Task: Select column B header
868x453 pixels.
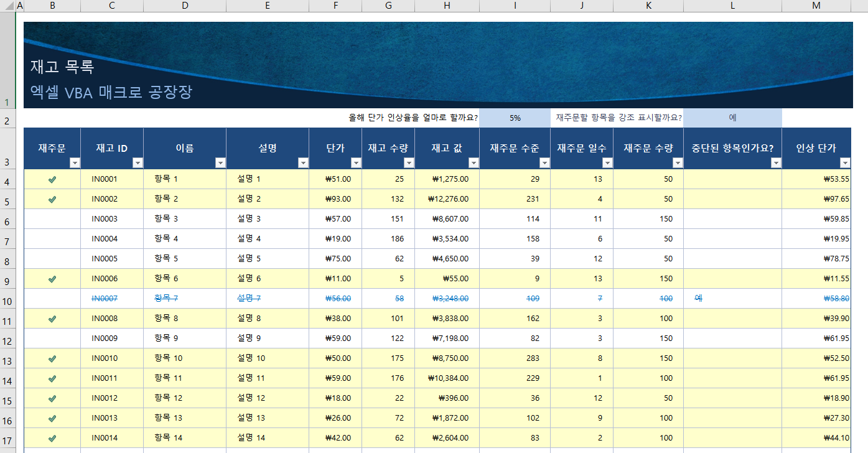Action: point(52,6)
